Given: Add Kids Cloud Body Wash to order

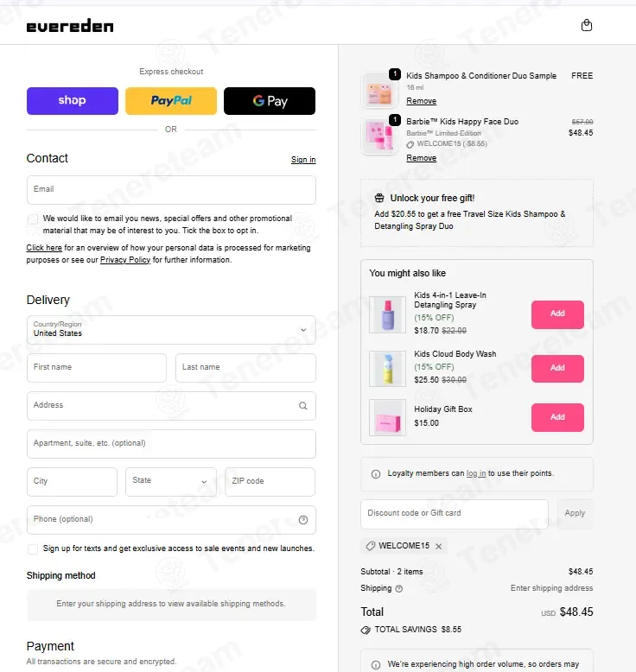Looking at the screenshot, I should 557,368.
